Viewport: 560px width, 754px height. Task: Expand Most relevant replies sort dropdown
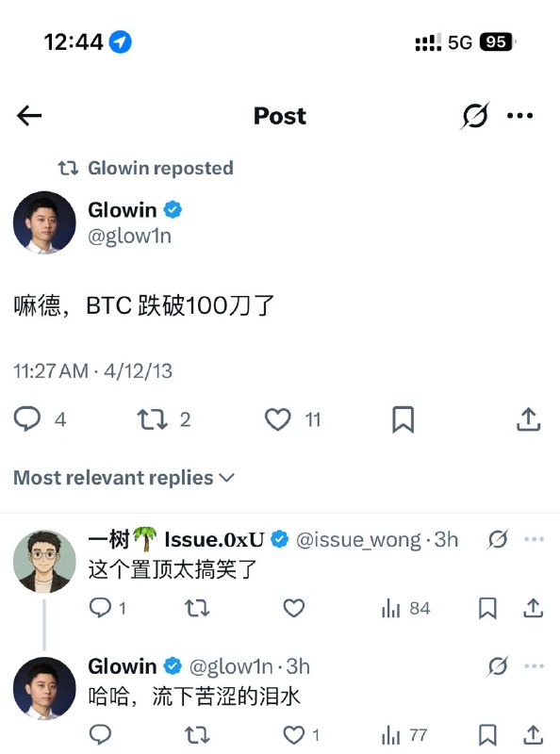tap(124, 478)
